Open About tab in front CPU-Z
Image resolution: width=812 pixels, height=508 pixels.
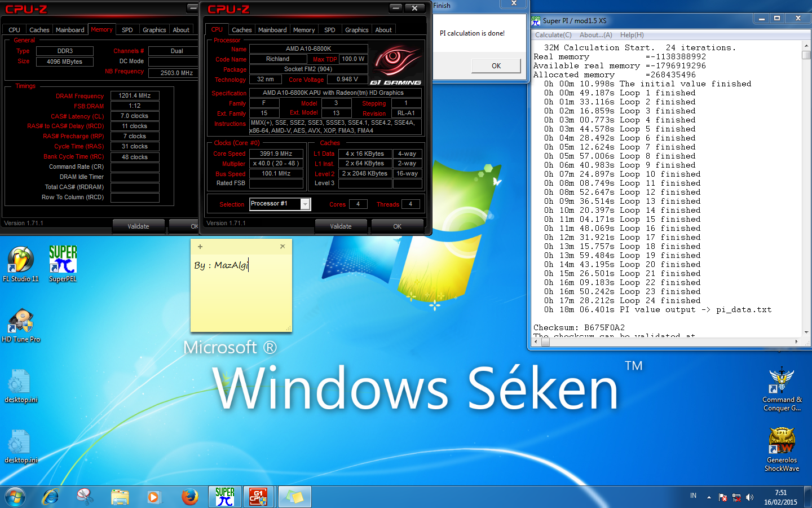[x=383, y=30]
